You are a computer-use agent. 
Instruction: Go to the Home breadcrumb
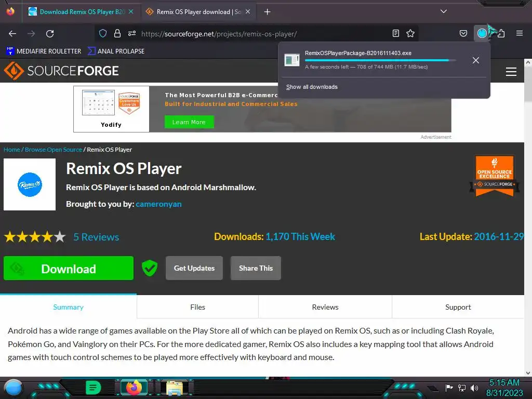click(x=12, y=150)
